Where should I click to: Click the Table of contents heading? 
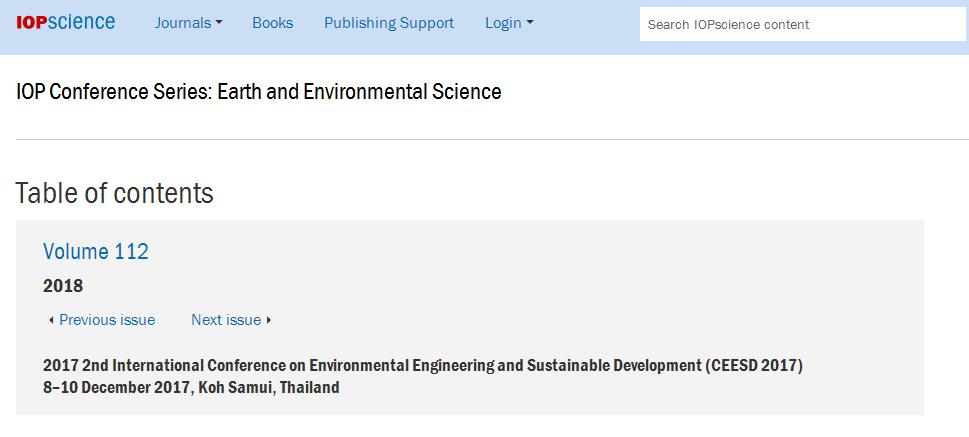click(114, 193)
